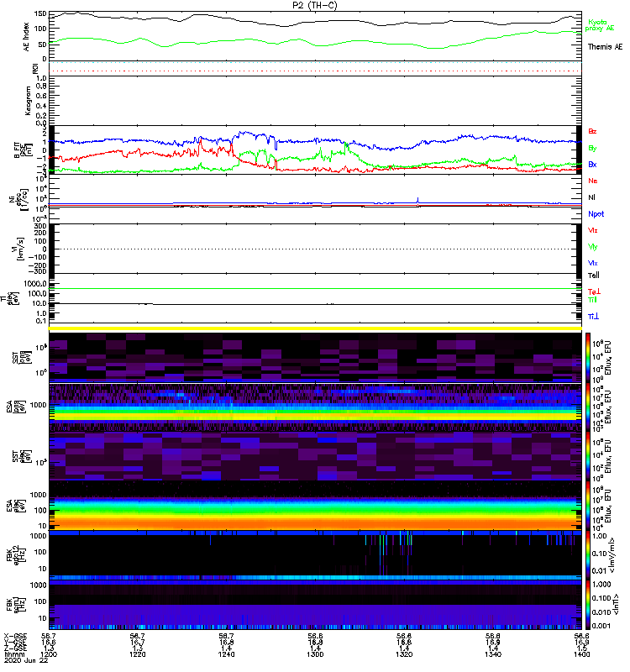Click the blue Bx legend label
Viewport: 630px width, 672px height.
(592, 164)
